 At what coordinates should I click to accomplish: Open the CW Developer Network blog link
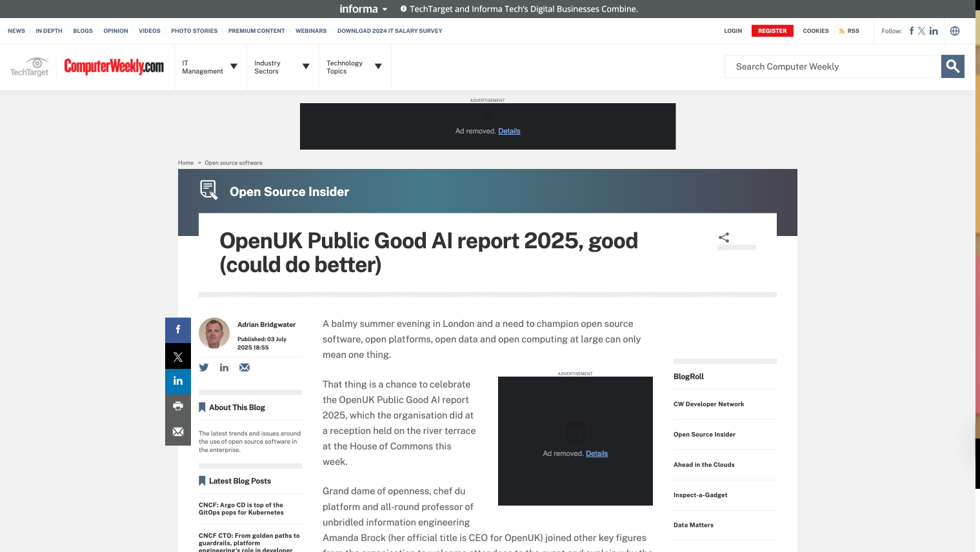[708, 404]
